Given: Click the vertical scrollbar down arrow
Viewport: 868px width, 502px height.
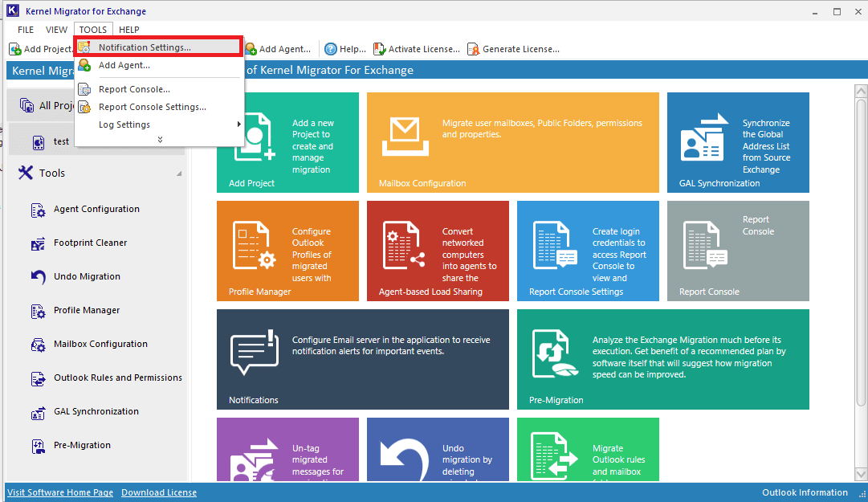Looking at the screenshot, I should 861,475.
